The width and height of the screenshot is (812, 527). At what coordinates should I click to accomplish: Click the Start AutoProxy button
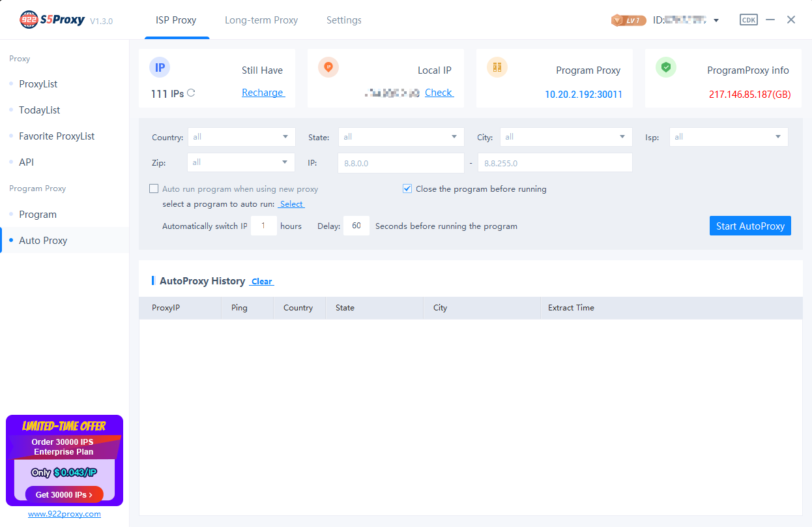(750, 226)
